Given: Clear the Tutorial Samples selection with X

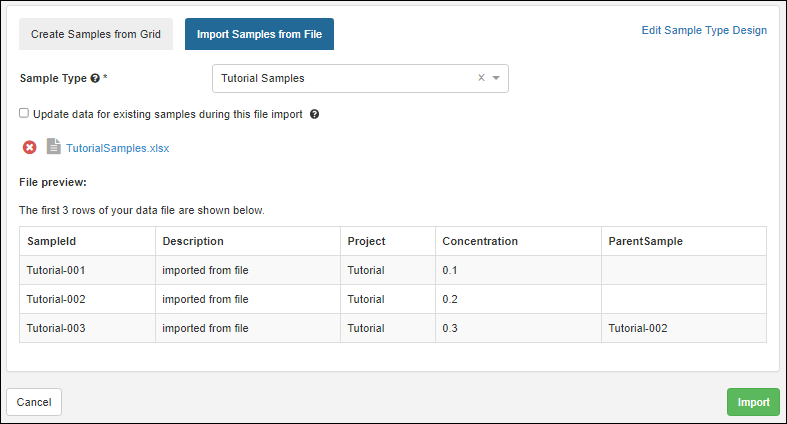Looking at the screenshot, I should click(x=481, y=78).
